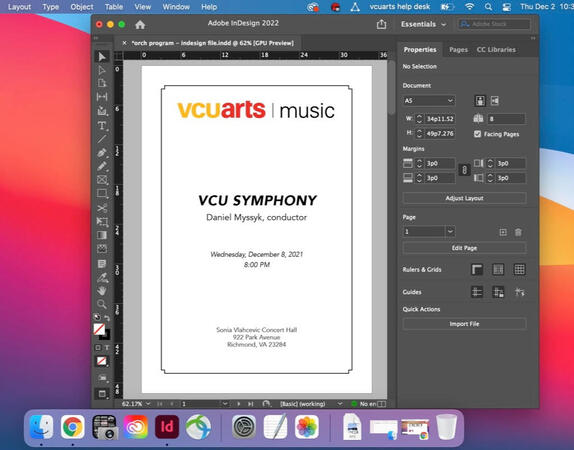Click the share document icon

[x=381, y=24]
